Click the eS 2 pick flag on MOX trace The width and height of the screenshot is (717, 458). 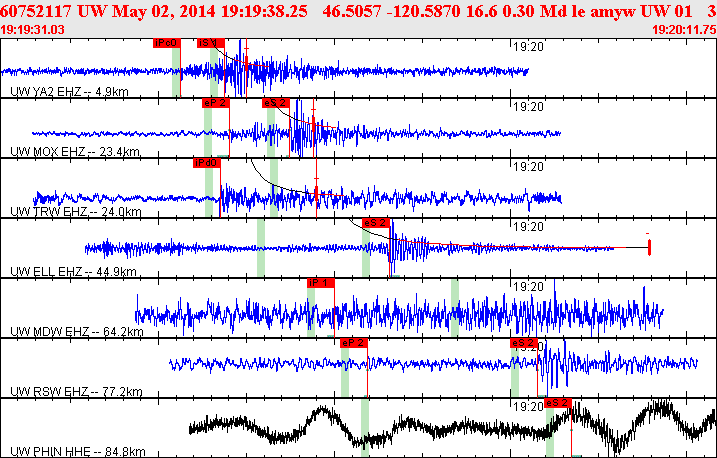276,103
